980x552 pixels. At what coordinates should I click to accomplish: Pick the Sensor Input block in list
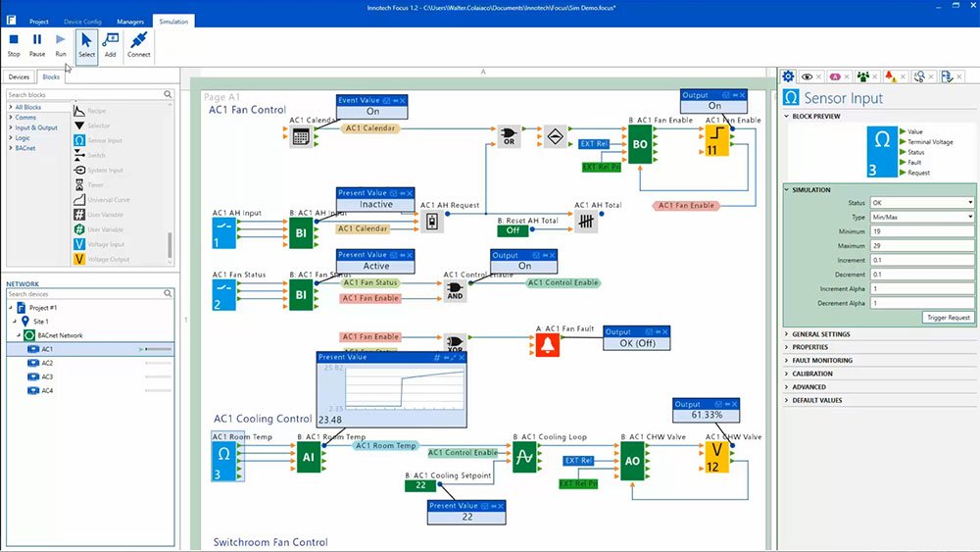pyautogui.click(x=97, y=140)
